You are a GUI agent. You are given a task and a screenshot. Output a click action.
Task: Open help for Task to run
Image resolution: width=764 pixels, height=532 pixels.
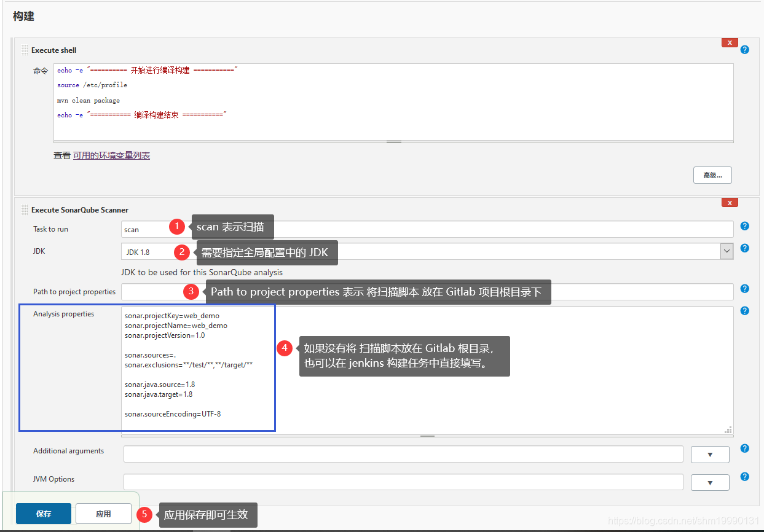745,226
